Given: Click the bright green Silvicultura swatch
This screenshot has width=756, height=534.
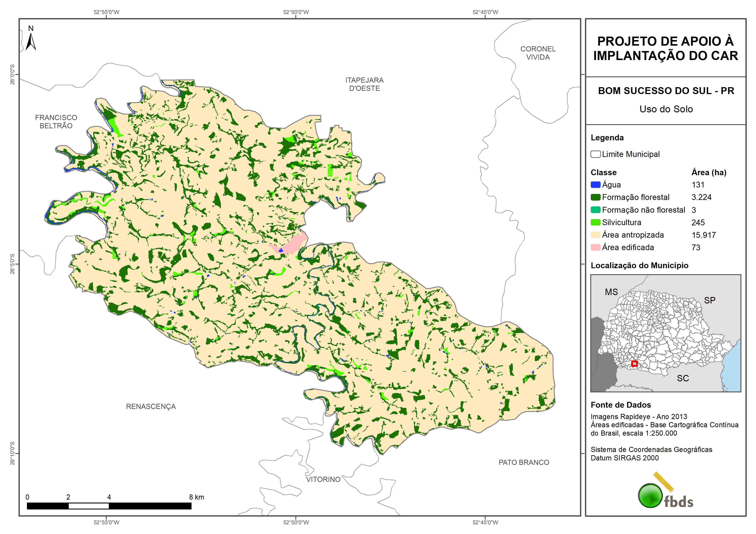Looking at the screenshot, I should click(595, 222).
